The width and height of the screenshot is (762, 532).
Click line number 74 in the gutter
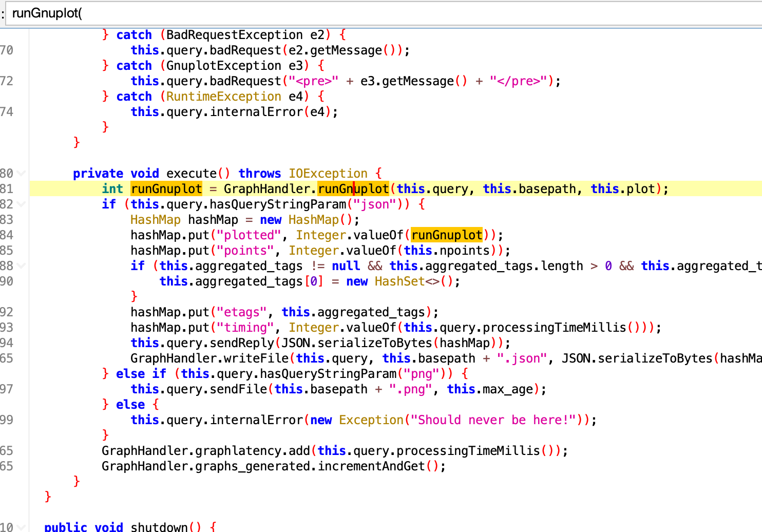7,111
